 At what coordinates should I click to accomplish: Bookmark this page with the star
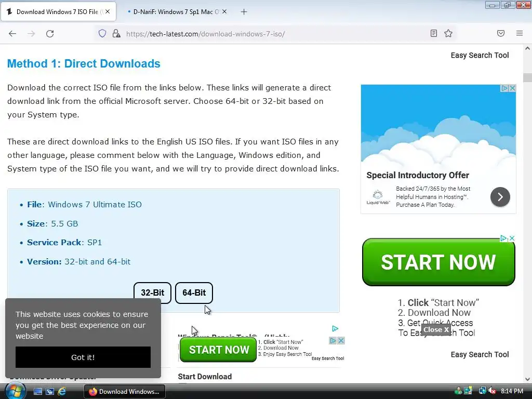point(448,33)
